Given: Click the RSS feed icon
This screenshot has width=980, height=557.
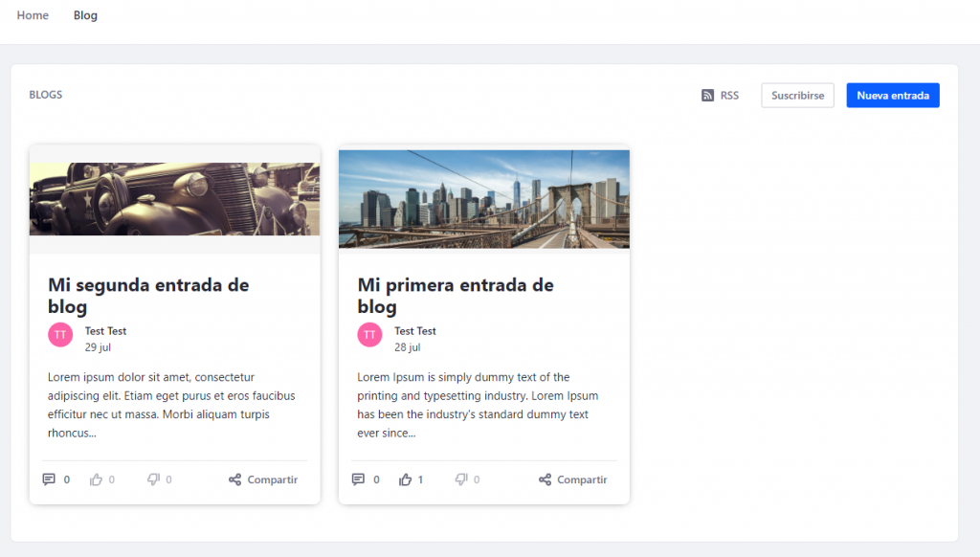Looking at the screenshot, I should tap(709, 95).
